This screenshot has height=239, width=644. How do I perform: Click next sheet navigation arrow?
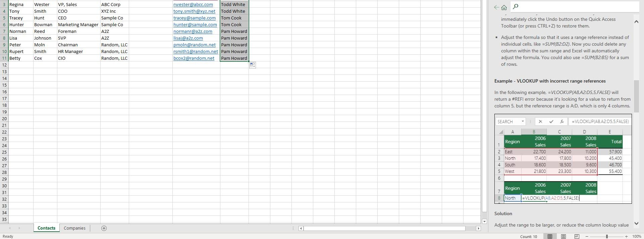19,228
